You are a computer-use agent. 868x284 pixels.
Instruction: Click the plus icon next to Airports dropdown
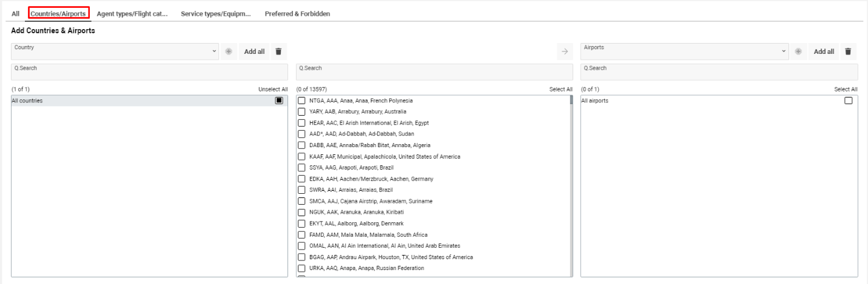(799, 51)
